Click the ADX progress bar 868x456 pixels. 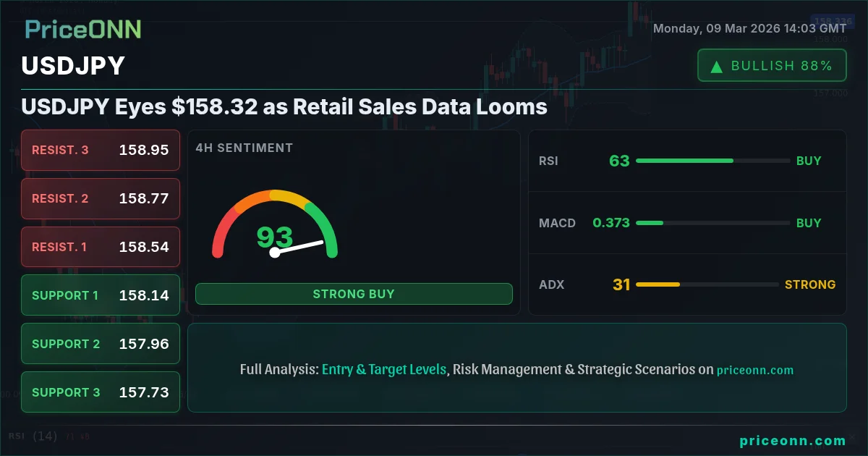tap(706, 284)
